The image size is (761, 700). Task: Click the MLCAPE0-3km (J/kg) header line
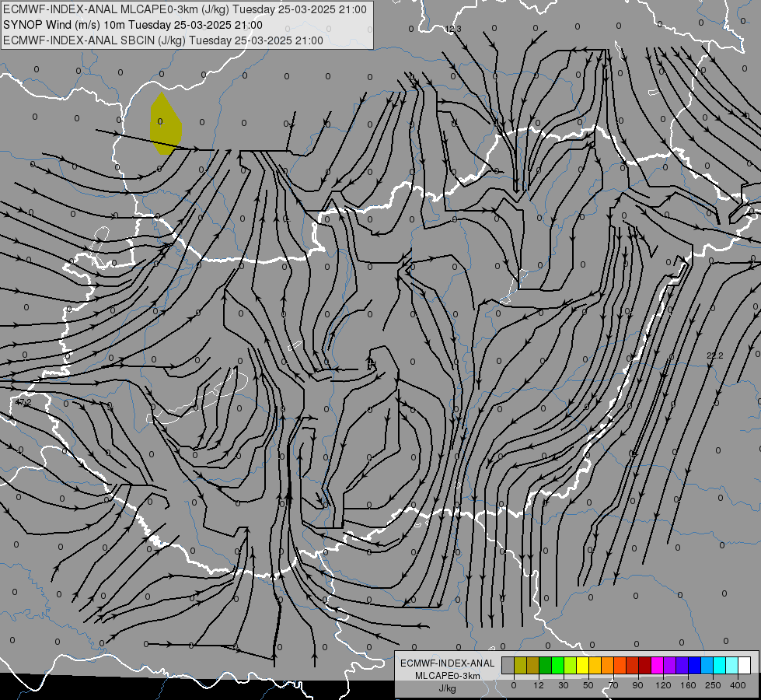185,9
